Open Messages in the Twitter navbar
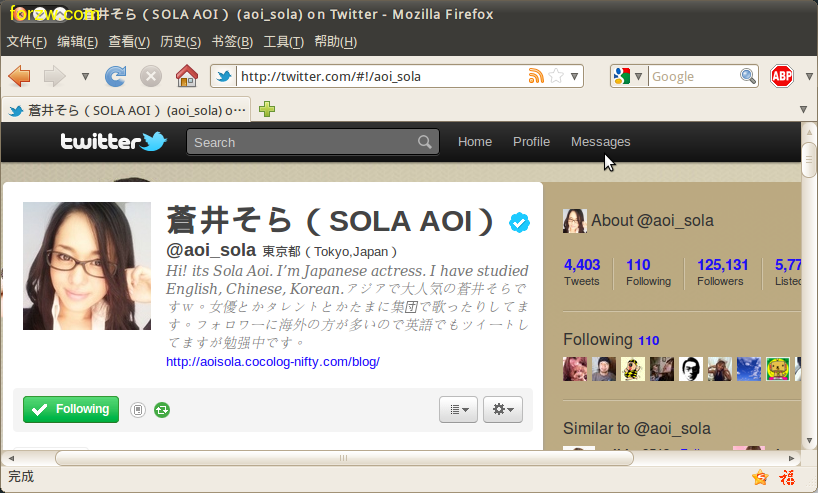Viewport: 818px width, 493px height. pyautogui.click(x=600, y=142)
